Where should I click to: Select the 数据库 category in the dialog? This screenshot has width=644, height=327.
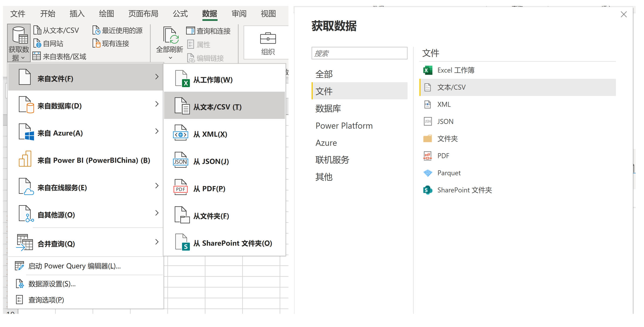coord(328,109)
